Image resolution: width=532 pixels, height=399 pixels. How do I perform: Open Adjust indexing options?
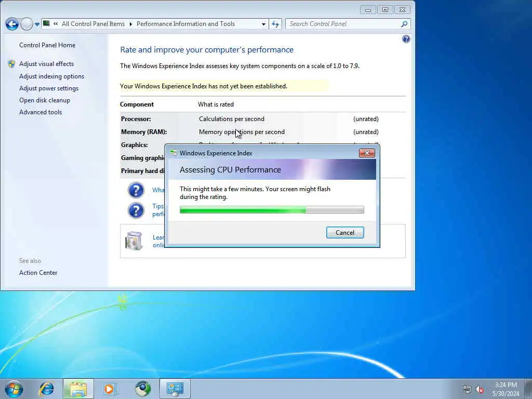[x=51, y=76]
